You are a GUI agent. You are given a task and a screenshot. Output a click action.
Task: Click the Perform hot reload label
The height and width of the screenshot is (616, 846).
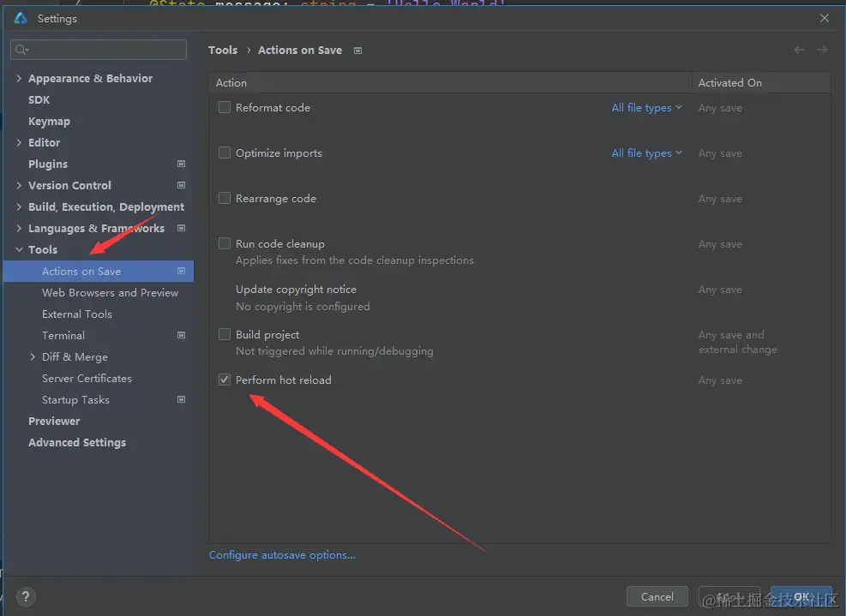(283, 380)
